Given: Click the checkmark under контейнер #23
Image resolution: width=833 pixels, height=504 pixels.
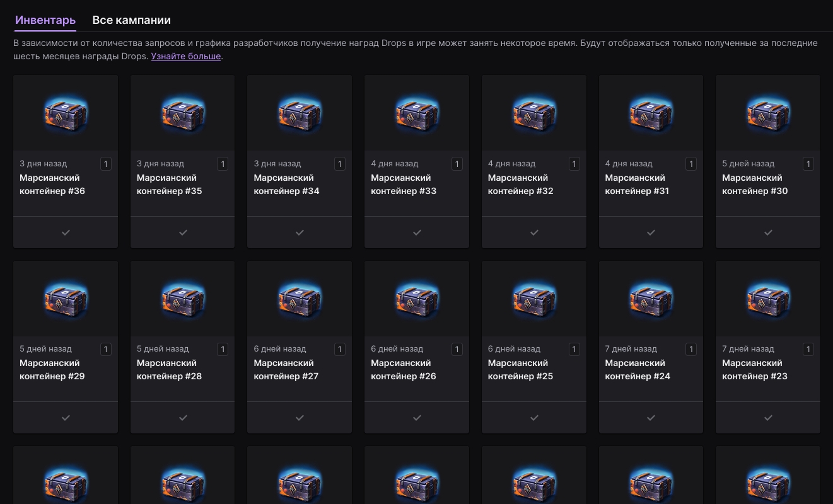Looking at the screenshot, I should tap(768, 418).
